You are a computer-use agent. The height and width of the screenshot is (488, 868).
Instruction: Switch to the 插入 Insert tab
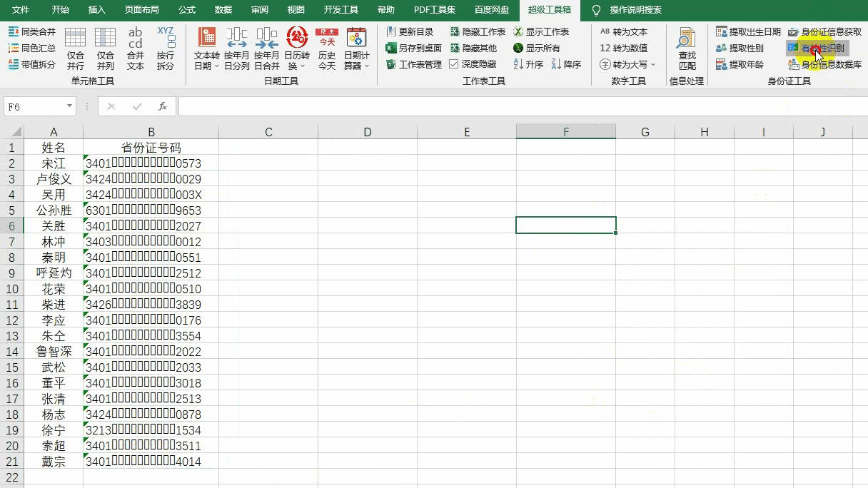[96, 10]
